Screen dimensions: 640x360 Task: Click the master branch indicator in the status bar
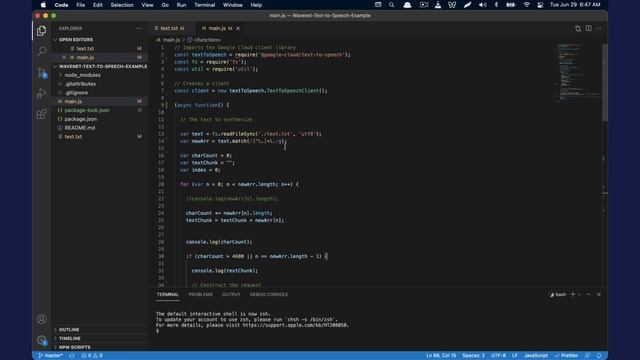[51, 356]
